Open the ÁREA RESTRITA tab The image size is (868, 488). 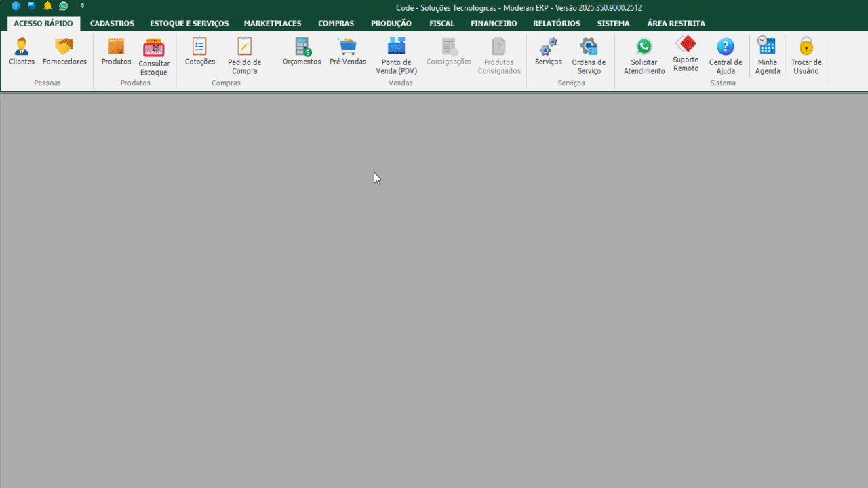(x=676, y=23)
